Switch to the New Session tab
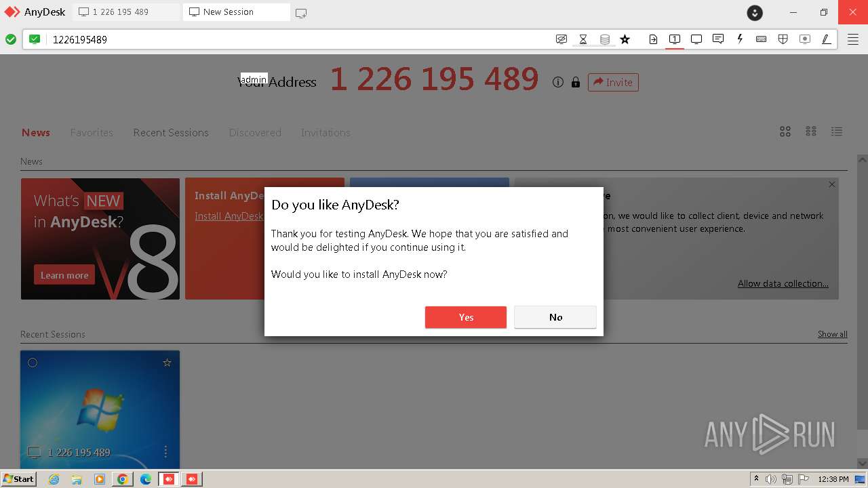 click(x=237, y=12)
